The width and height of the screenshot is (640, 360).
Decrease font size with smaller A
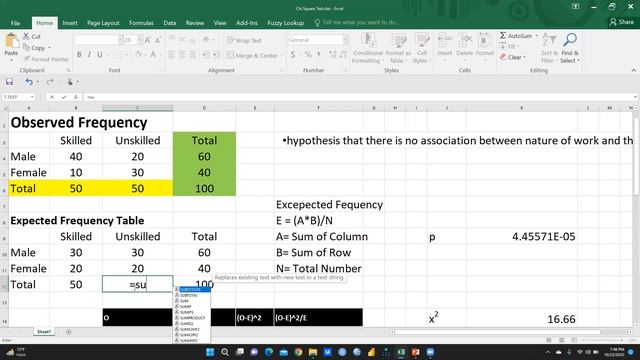[x=158, y=40]
